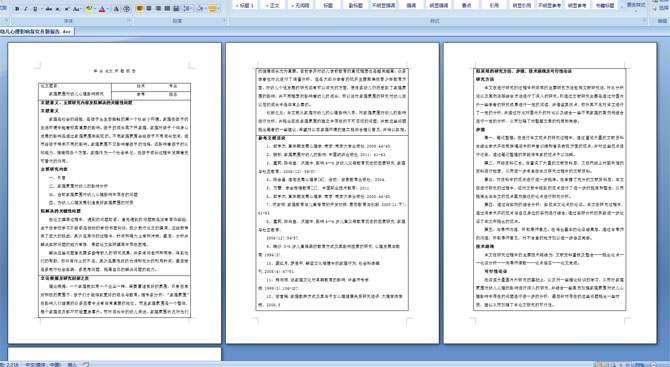Align text left
This screenshot has height=367, width=670.
(140, 9)
